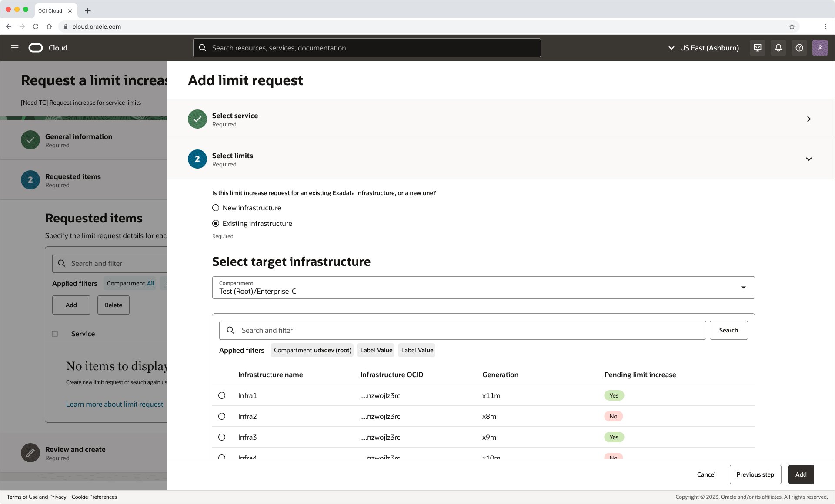Switch to the OCI Cloud browser tab
Viewport: 835px width, 504px height.
(x=50, y=10)
